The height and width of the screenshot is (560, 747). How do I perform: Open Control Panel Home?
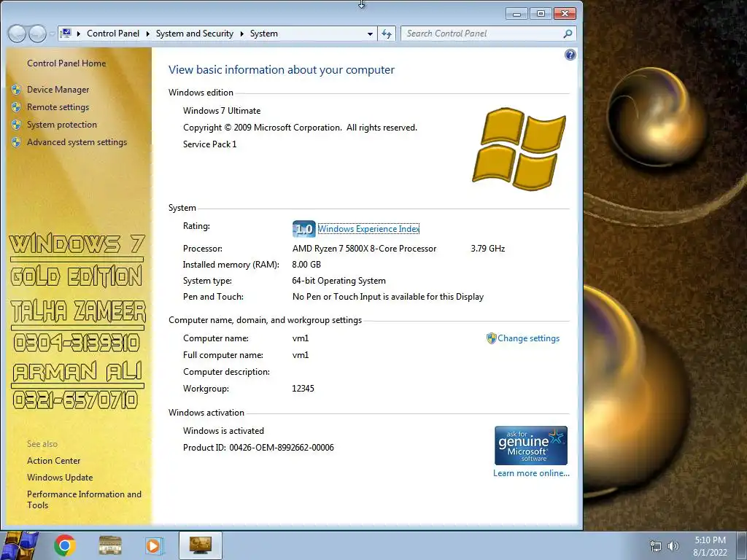pyautogui.click(x=66, y=63)
